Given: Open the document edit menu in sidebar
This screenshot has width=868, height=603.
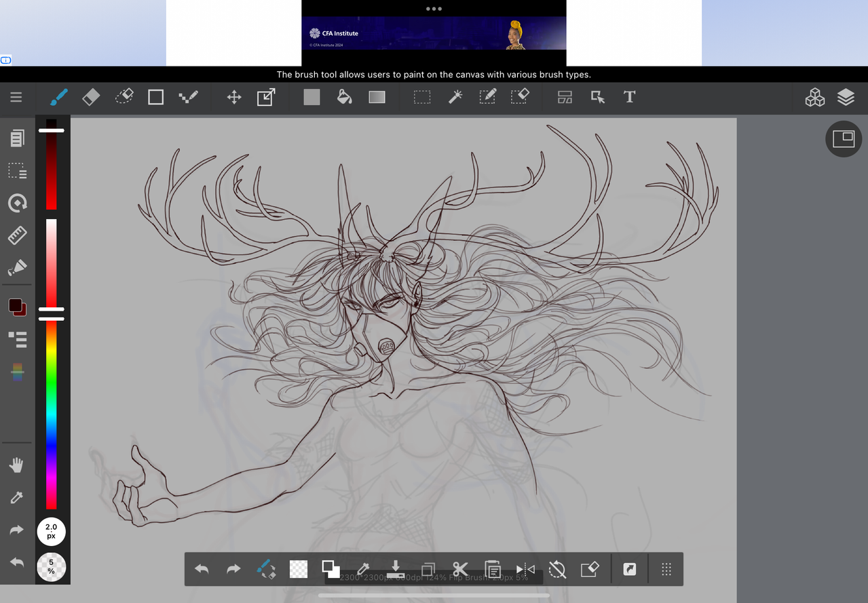Looking at the screenshot, I should coord(17,138).
